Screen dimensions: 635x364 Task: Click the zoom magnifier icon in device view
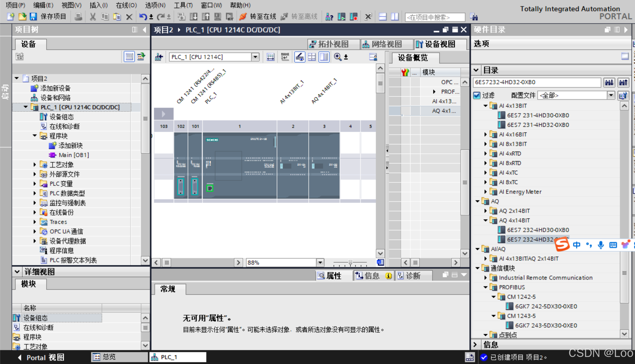[338, 57]
